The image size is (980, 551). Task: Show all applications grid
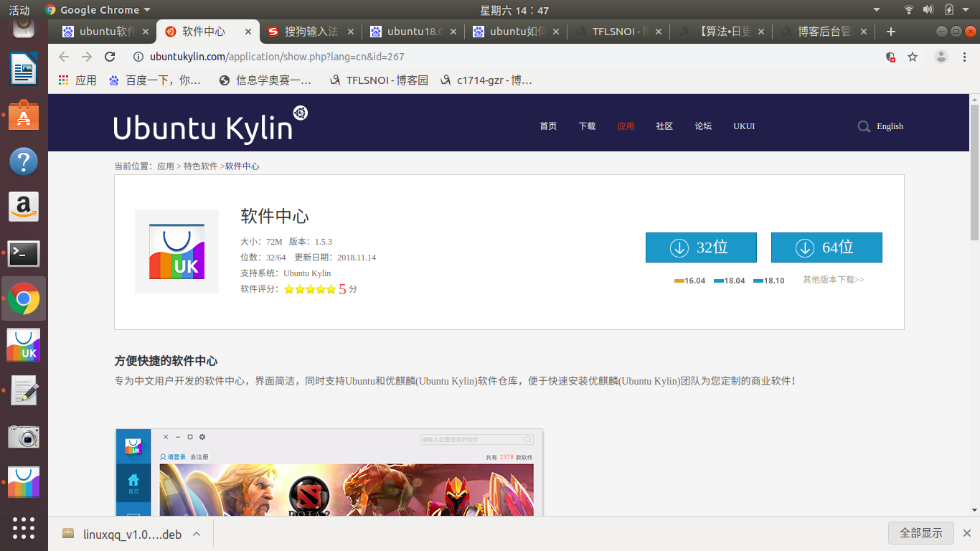tap(24, 528)
